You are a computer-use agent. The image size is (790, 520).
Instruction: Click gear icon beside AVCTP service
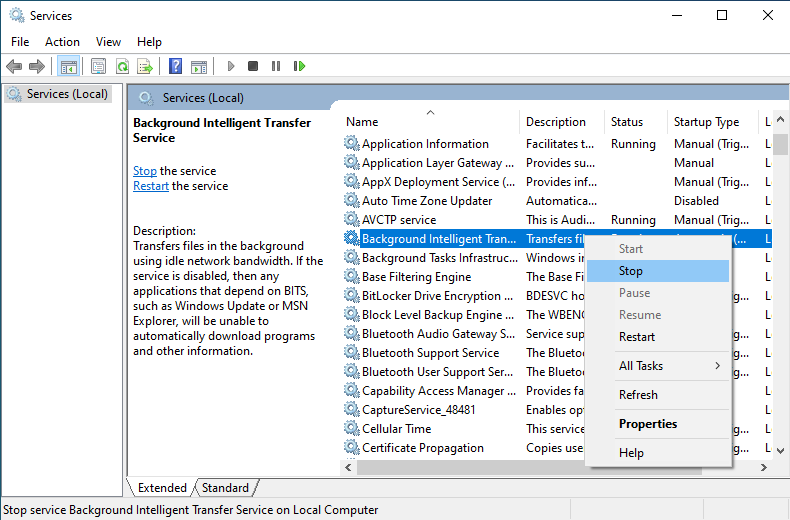click(x=352, y=220)
